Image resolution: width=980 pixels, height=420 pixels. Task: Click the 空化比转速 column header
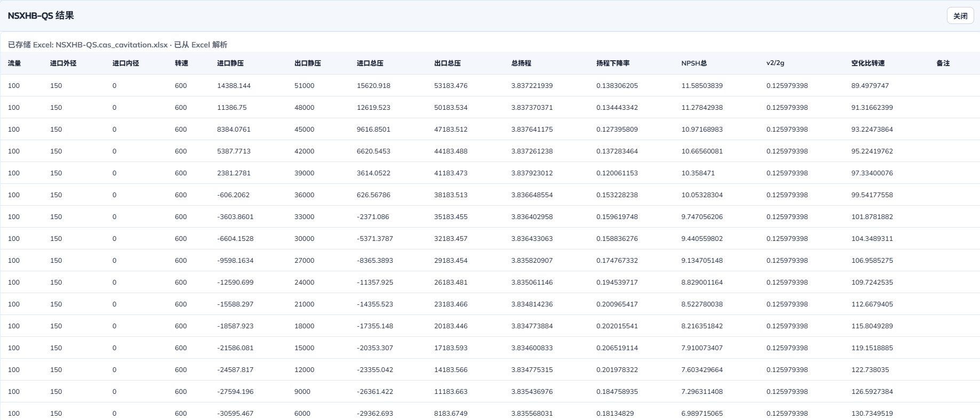click(868, 63)
